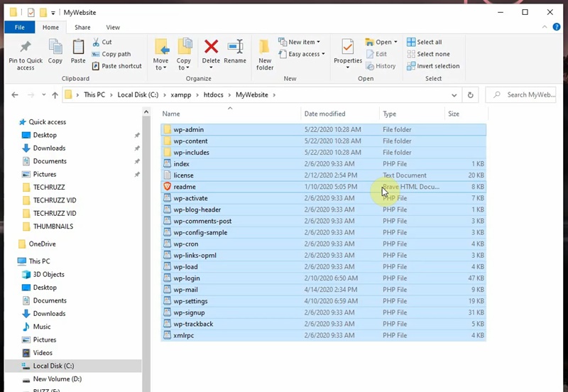Open Properties of selection
Screen dimensions: 568x392
(x=348, y=54)
